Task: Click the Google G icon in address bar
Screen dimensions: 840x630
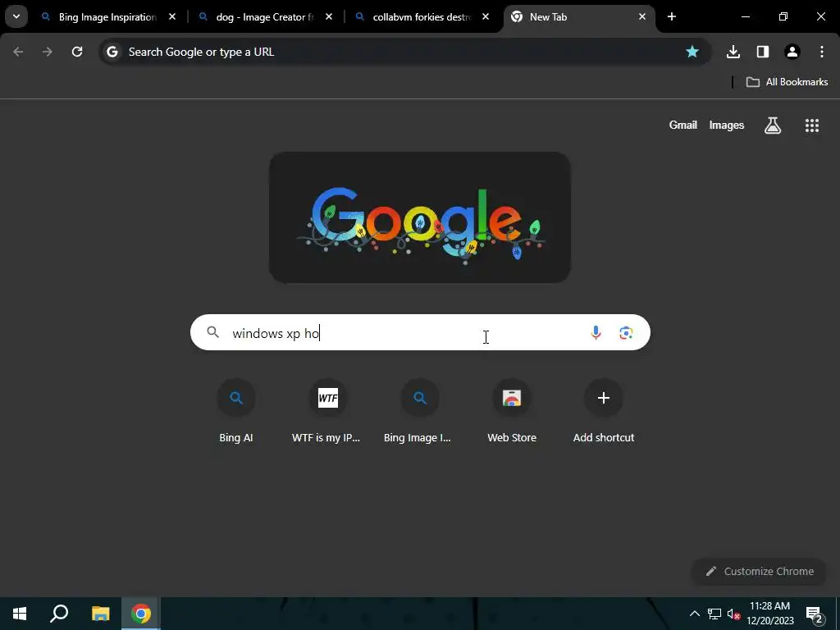Action: click(112, 52)
